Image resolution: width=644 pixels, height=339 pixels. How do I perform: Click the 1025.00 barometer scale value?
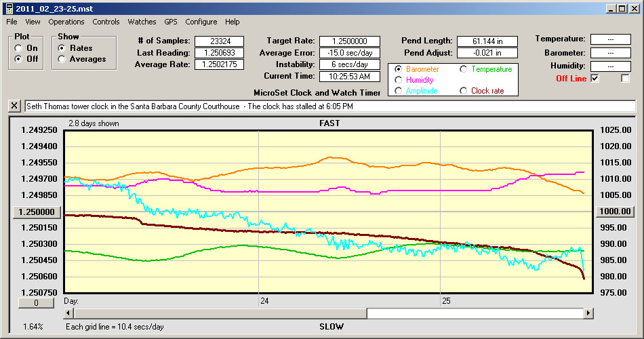[616, 130]
